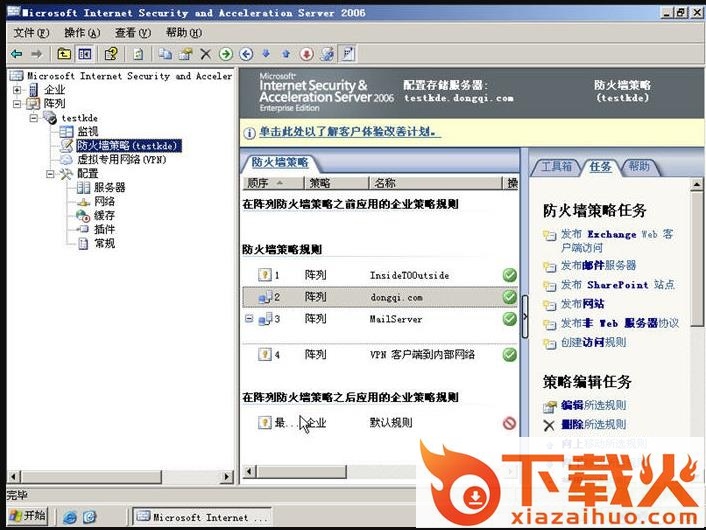Screen dimensions: 706x530
Task: Click the red deny icon of default rule
Action: (509, 423)
